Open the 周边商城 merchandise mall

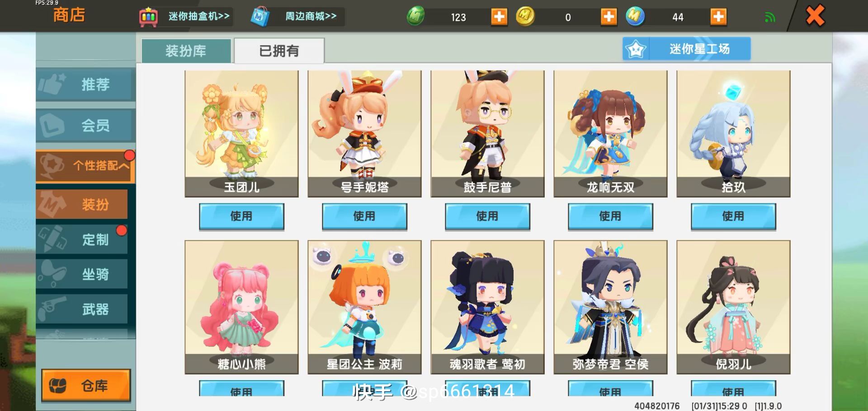[x=297, y=17]
